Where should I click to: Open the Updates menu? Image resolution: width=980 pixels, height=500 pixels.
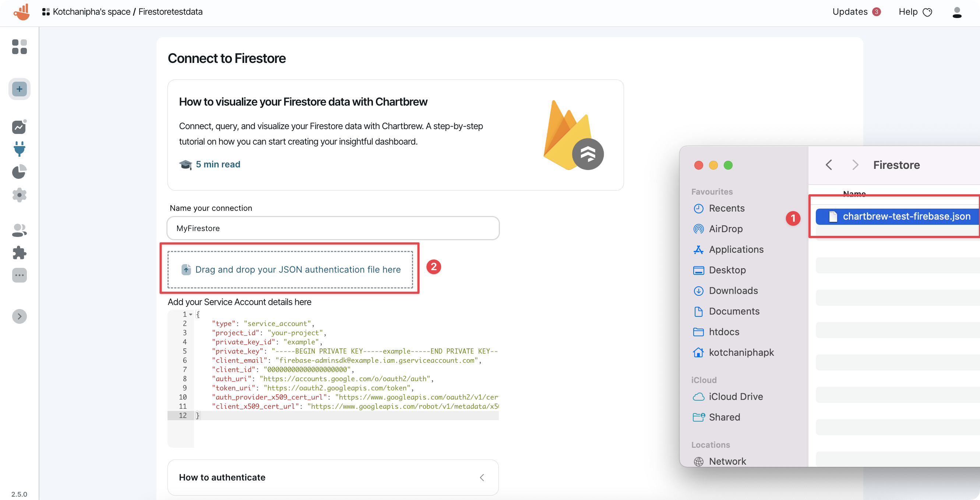851,12
